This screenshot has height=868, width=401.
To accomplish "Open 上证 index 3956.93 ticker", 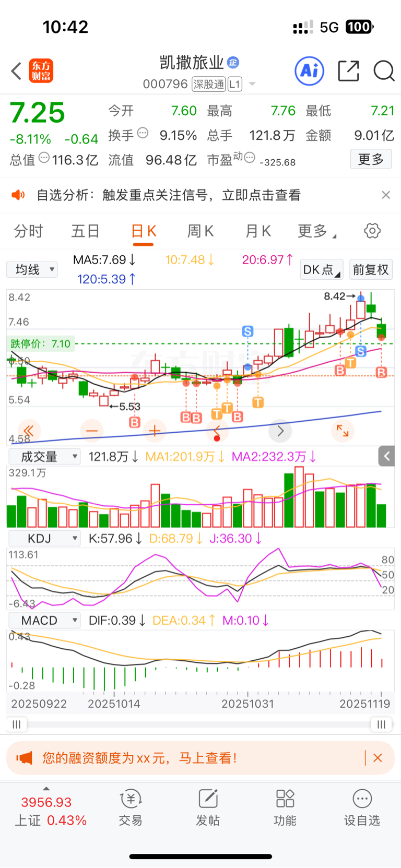I will coord(50,811).
